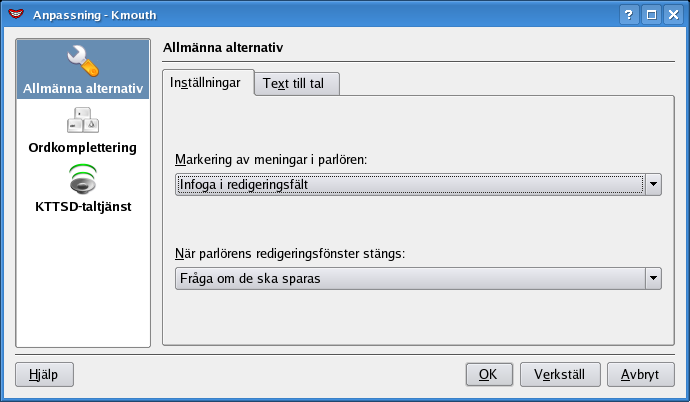Image resolution: width=690 pixels, height=402 pixels.
Task: Click the wrench icon for Allmänna alternativ
Action: (82, 61)
